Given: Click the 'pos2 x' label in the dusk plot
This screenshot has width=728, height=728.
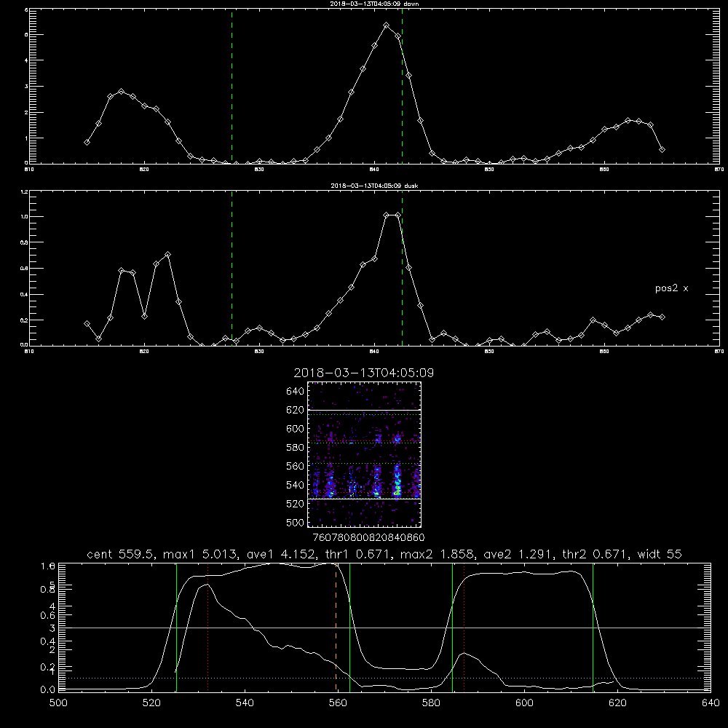Looking at the screenshot, I should (x=671, y=288).
